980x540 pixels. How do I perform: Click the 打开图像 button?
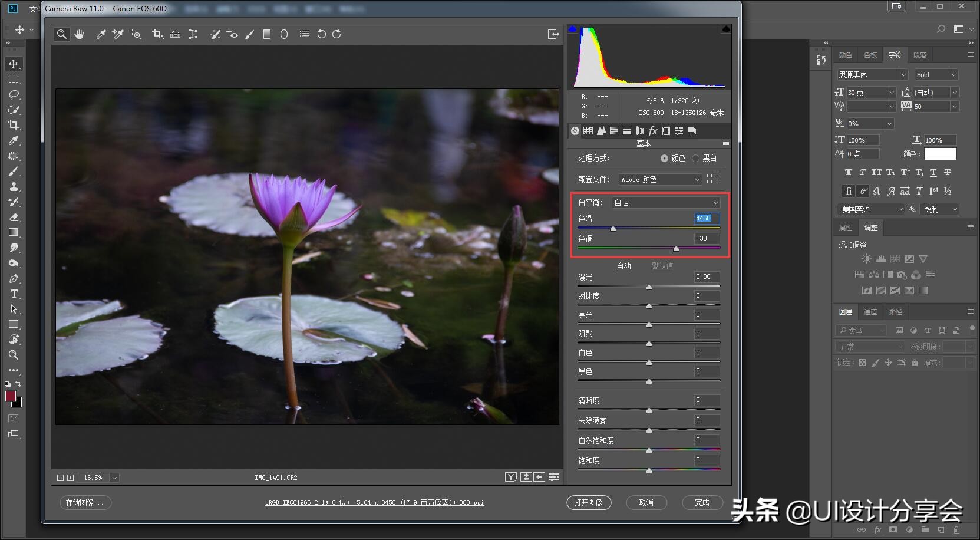[x=588, y=502]
